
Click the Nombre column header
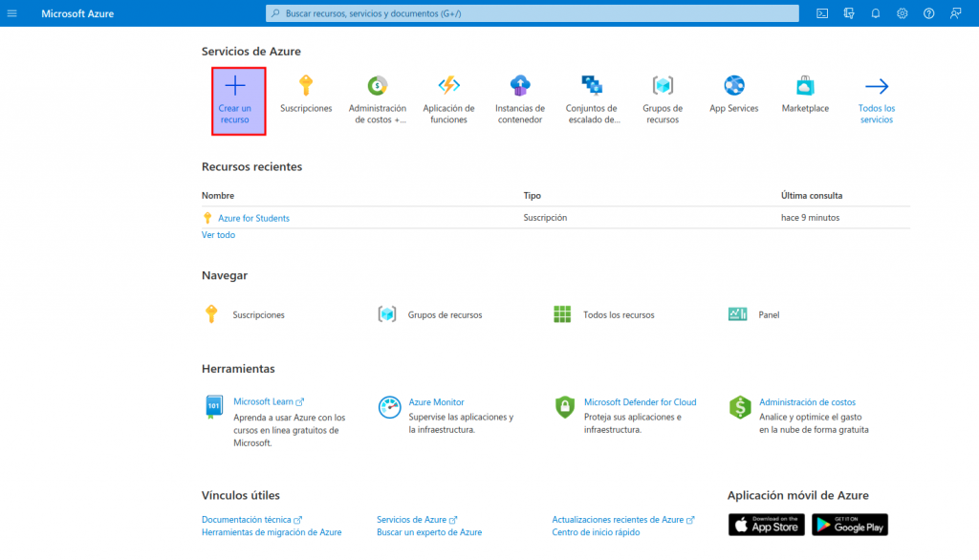tap(218, 195)
